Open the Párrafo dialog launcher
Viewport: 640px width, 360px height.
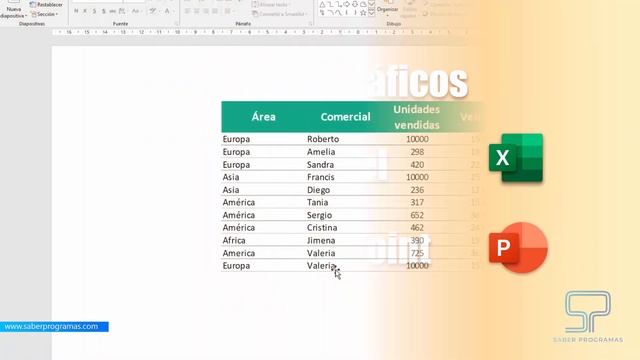point(311,24)
